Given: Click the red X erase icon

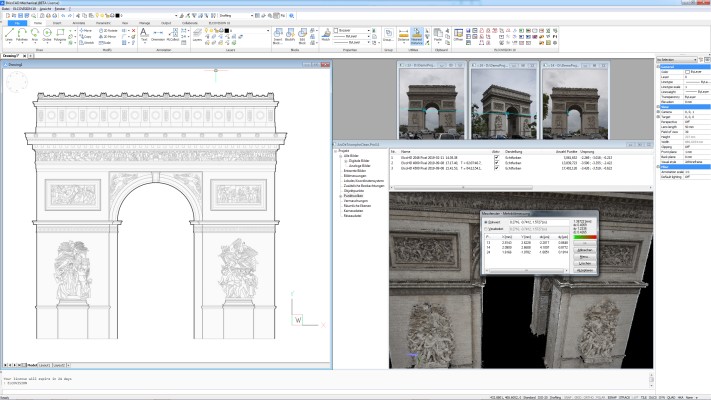Looking at the screenshot, I should [133, 30].
